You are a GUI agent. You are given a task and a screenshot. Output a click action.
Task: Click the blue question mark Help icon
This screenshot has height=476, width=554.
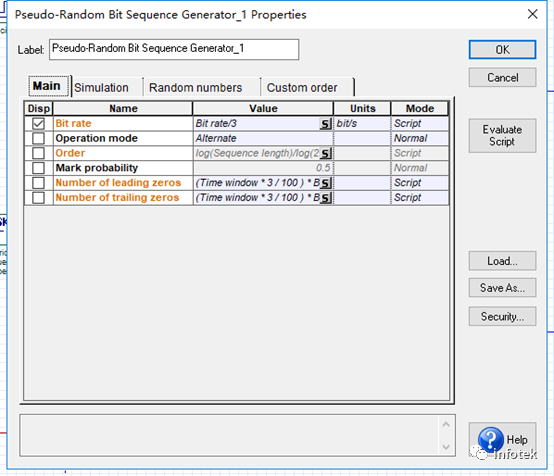(491, 440)
